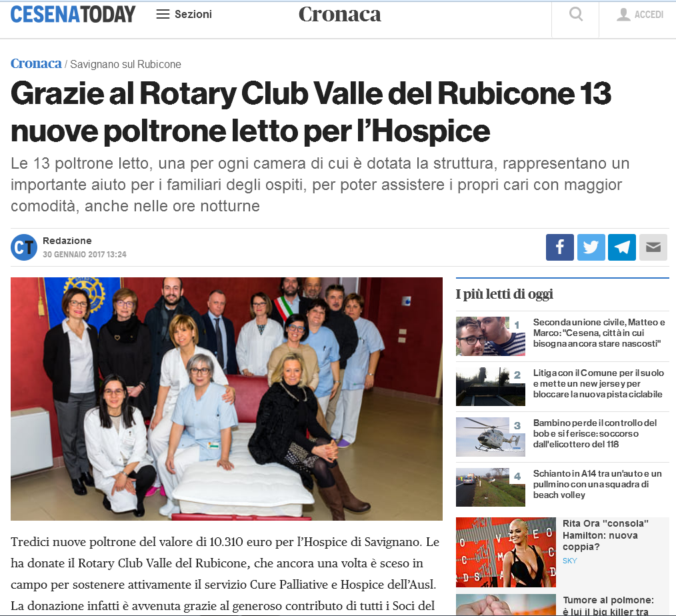Open article about Matteo e Marco civil union
The width and height of the screenshot is (676, 616).
tap(599, 333)
